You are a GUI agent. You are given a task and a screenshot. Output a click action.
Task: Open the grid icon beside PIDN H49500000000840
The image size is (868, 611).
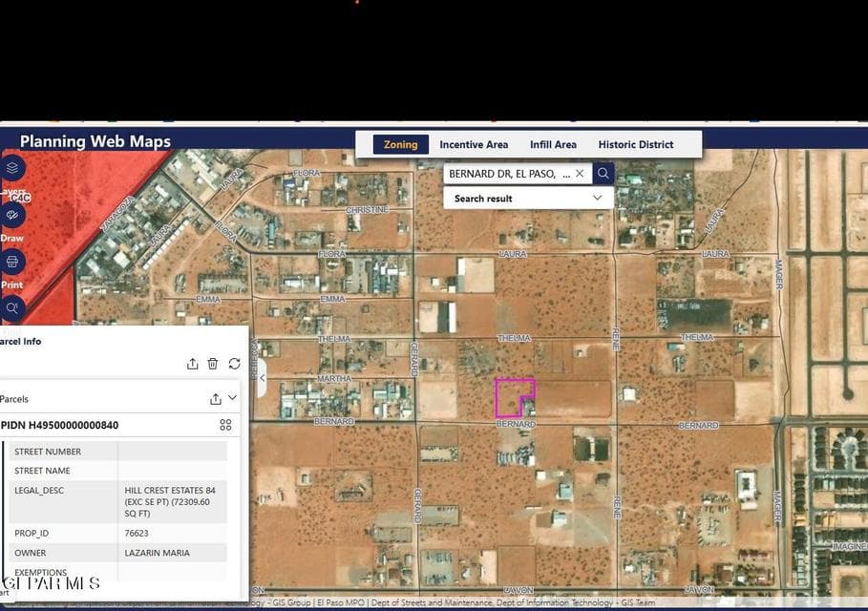[x=225, y=425]
